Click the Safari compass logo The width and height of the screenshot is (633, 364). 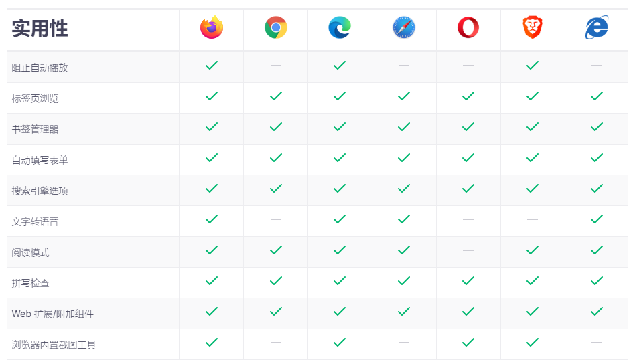[404, 28]
